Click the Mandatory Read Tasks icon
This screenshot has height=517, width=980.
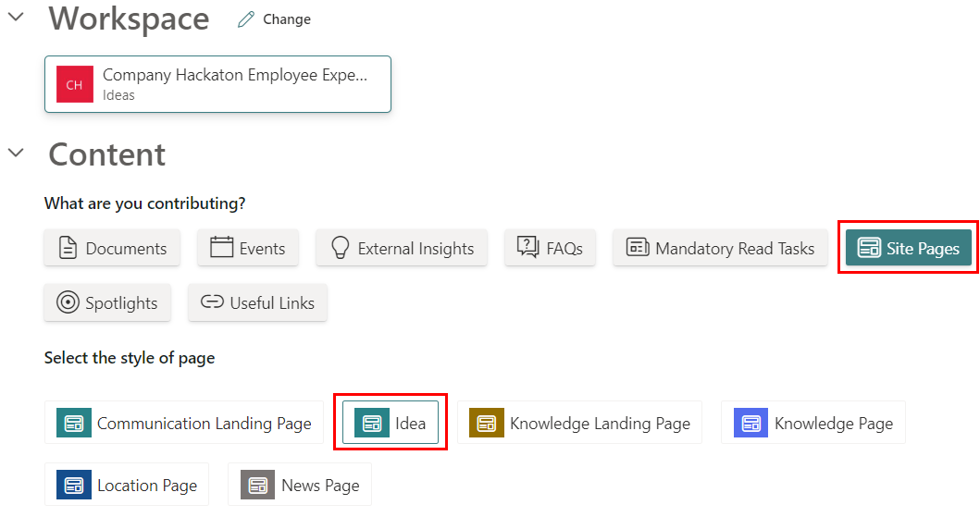[638, 248]
